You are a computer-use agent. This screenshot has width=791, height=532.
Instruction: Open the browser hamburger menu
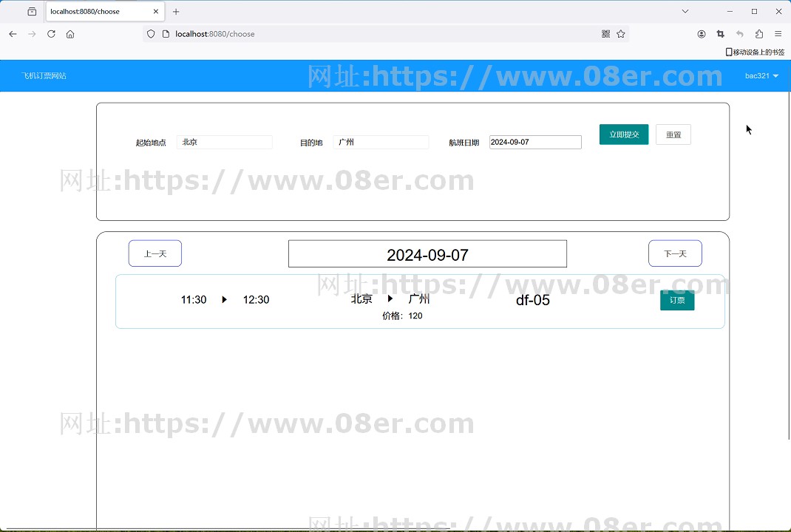tap(778, 34)
